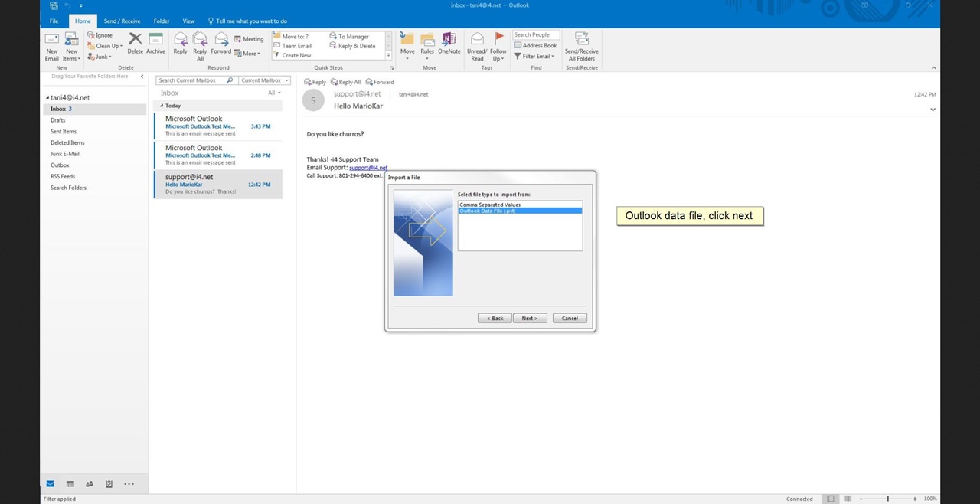Select the Deleted Items folder
This screenshot has width=980, height=504.
coord(67,142)
